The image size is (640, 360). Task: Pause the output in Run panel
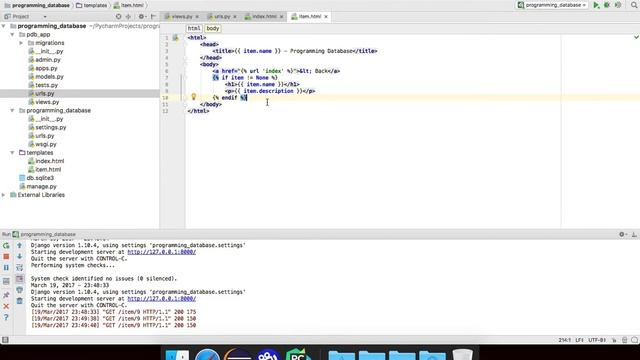click(6, 268)
